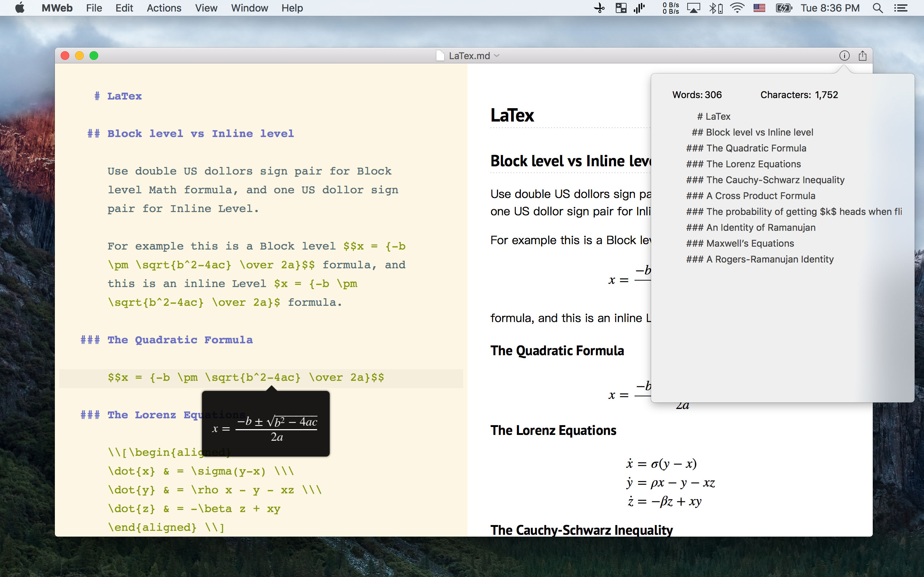
Task: Open the Actions menu
Action: point(164,8)
